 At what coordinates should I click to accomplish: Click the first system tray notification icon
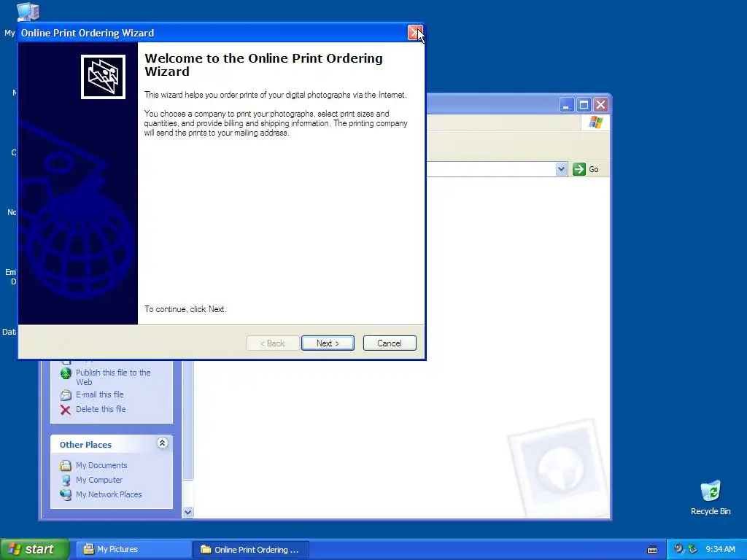[678, 549]
